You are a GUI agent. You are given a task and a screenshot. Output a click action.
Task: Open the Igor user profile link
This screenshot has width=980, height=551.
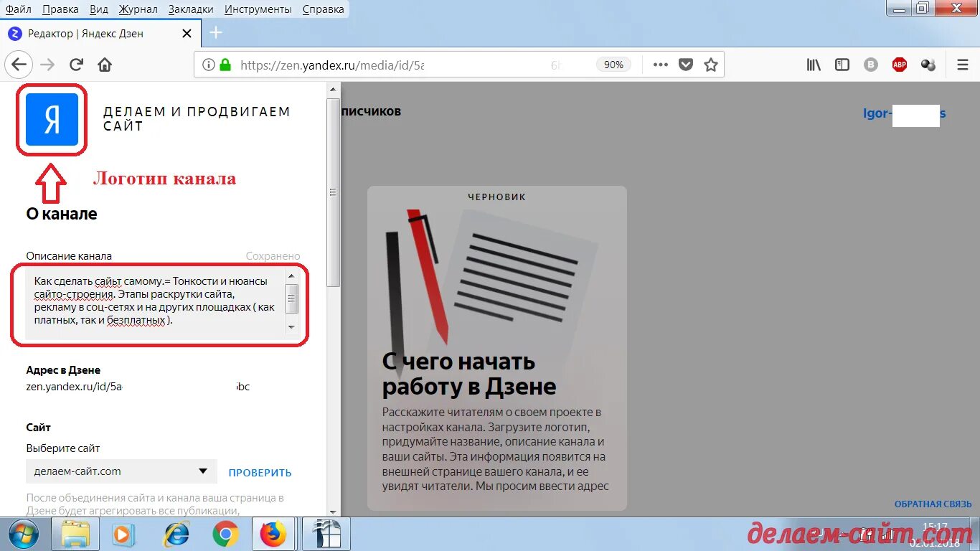904,114
